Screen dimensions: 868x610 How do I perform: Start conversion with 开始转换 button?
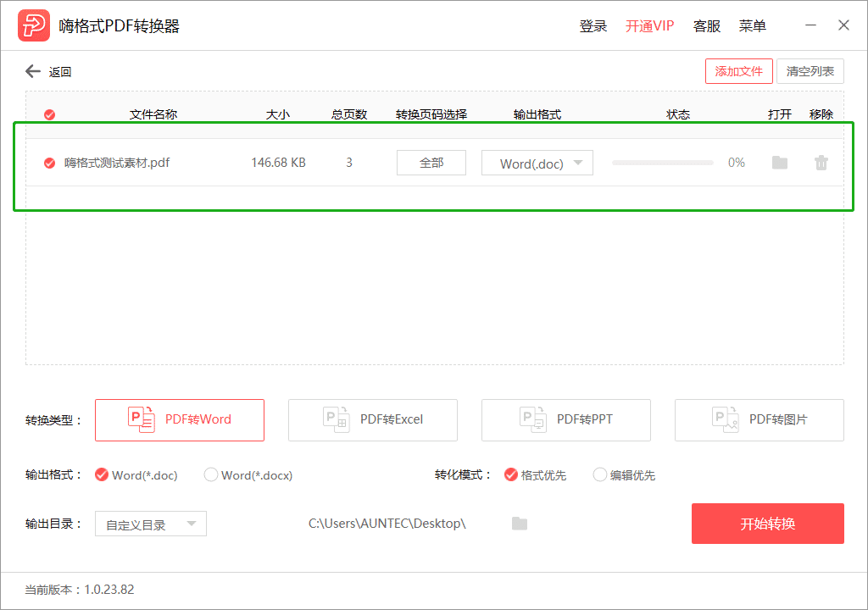pos(767,523)
